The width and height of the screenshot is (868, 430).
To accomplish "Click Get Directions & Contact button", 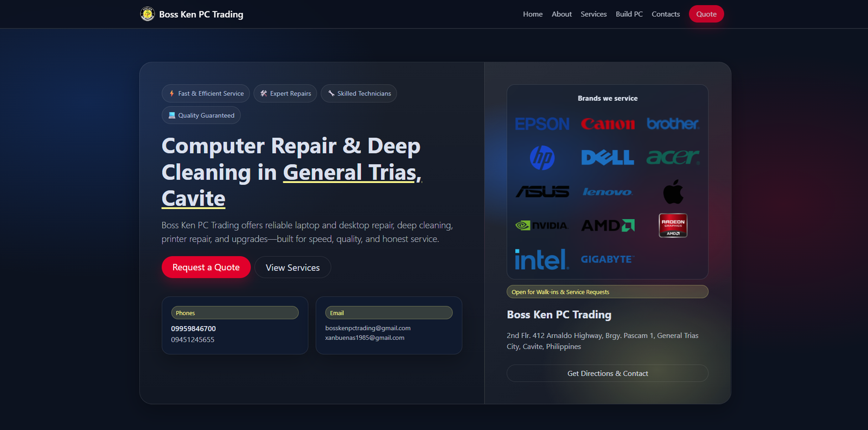I will coord(608,374).
